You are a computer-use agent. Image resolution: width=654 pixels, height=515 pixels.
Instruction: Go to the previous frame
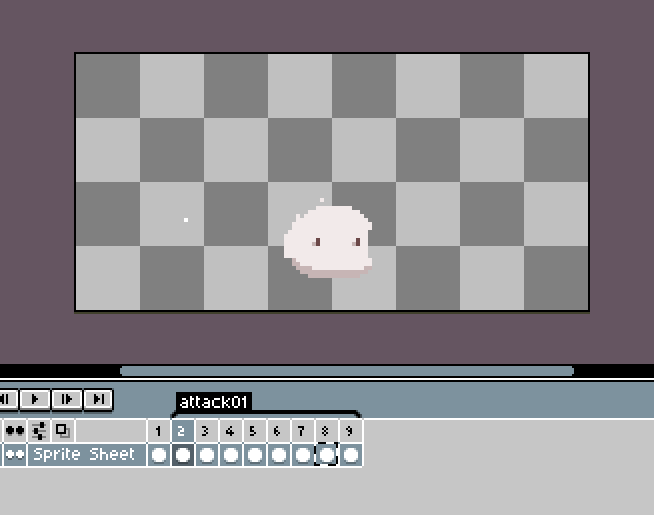pos(7,399)
